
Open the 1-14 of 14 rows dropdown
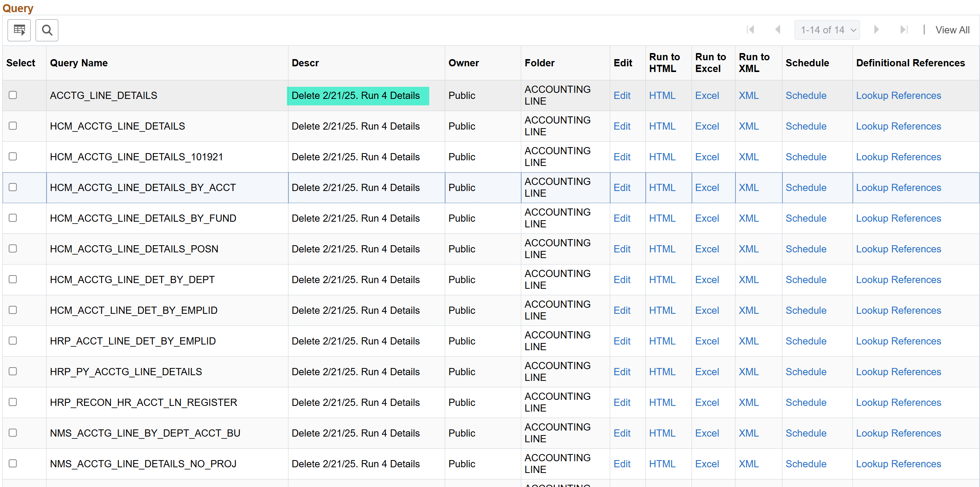pos(827,30)
